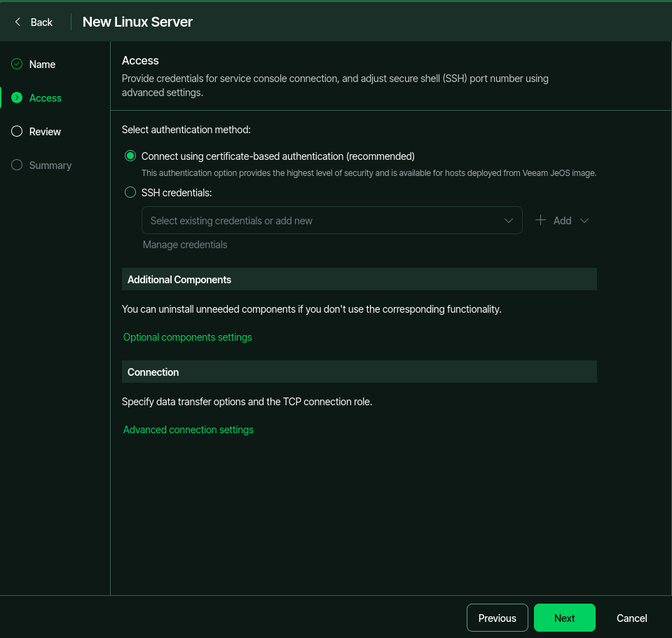672x638 pixels.
Task: Expand the chevron in credentials combo box
Action: (x=509, y=220)
